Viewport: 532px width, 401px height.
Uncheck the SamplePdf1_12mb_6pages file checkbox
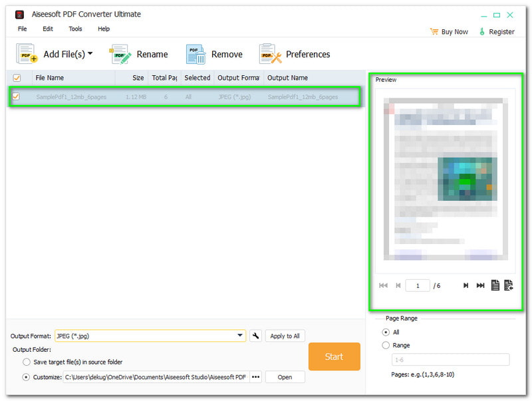[17, 96]
